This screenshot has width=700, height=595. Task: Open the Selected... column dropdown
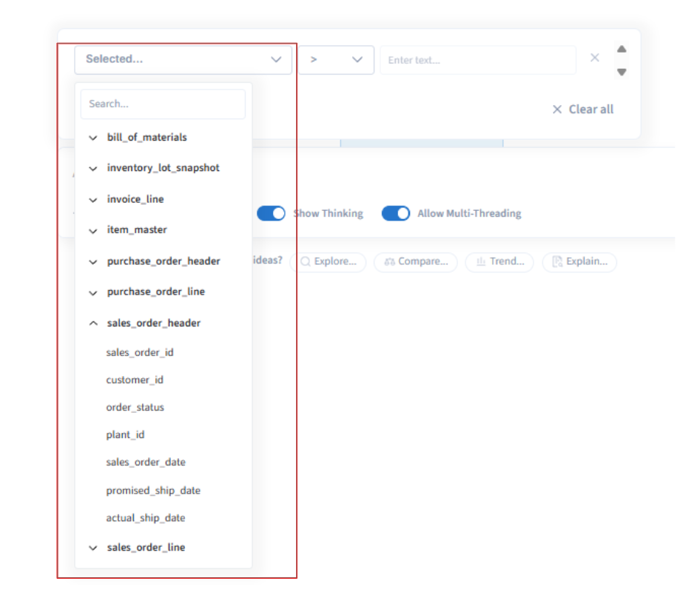click(x=183, y=59)
